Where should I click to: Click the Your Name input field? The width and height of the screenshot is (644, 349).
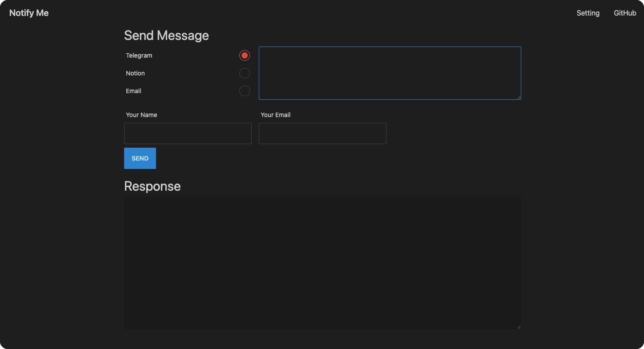(188, 133)
